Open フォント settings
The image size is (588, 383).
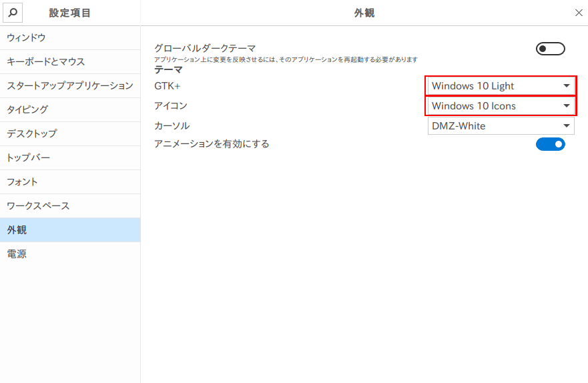pos(70,181)
